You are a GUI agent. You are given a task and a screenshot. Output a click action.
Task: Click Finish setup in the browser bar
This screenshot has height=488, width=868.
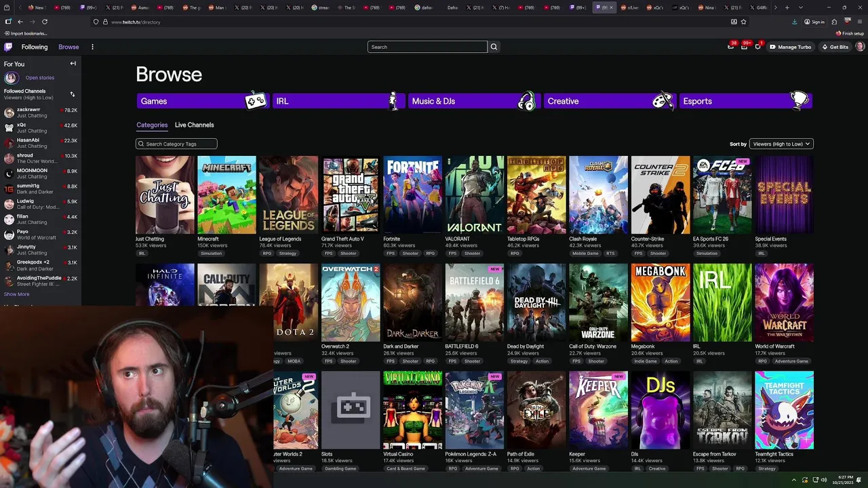click(x=850, y=33)
